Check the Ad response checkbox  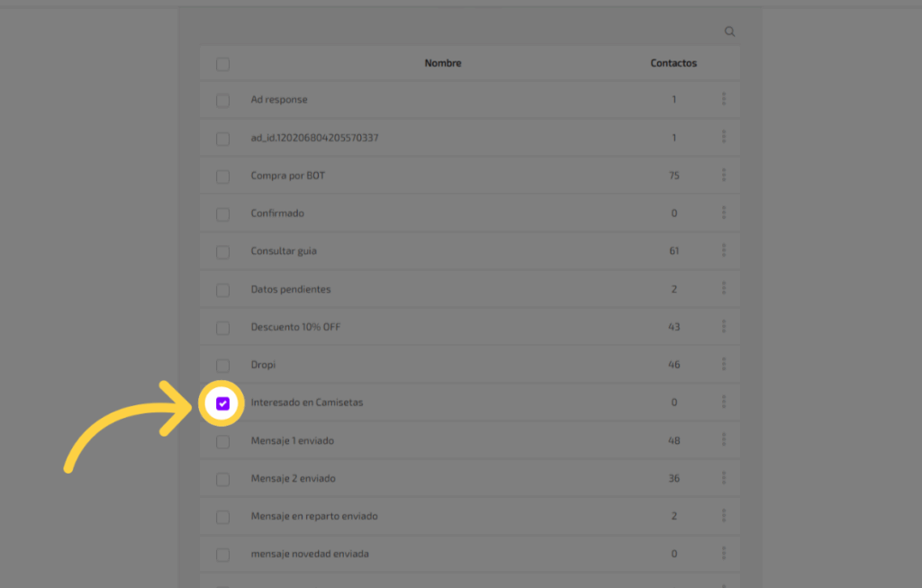[222, 101]
